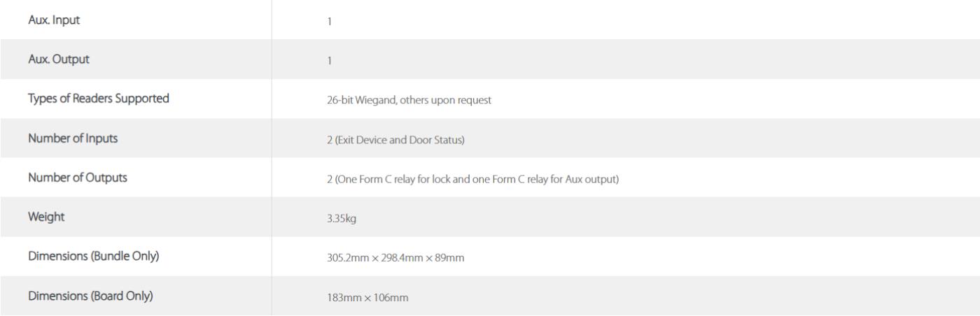Select the Aux. Output value 1
This screenshot has width=980, height=316.
tap(329, 60)
